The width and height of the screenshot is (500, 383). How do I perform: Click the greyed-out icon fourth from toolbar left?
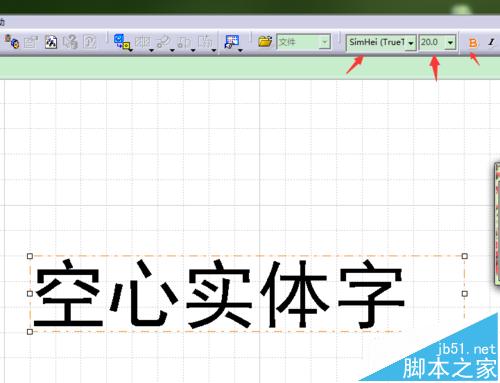70,42
